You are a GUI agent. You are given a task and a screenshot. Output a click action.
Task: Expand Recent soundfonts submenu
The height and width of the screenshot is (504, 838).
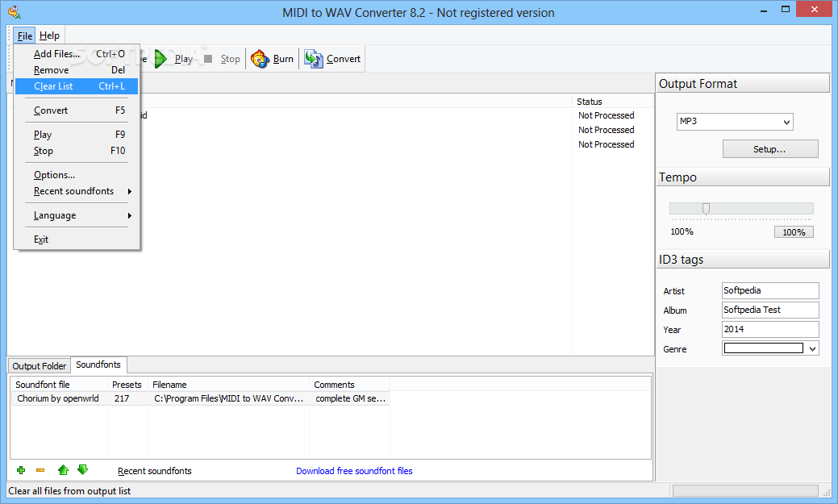[77, 191]
